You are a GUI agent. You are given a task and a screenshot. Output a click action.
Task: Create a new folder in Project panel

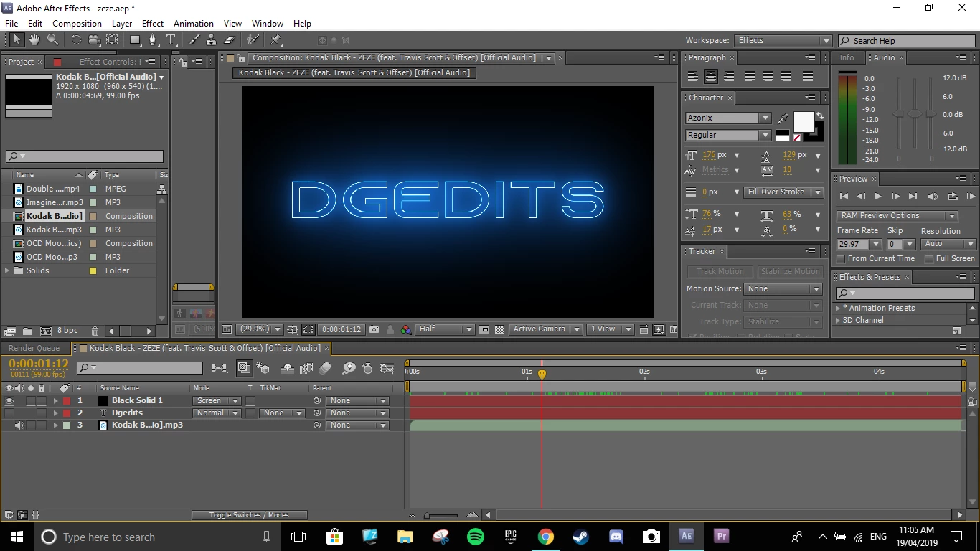[27, 331]
